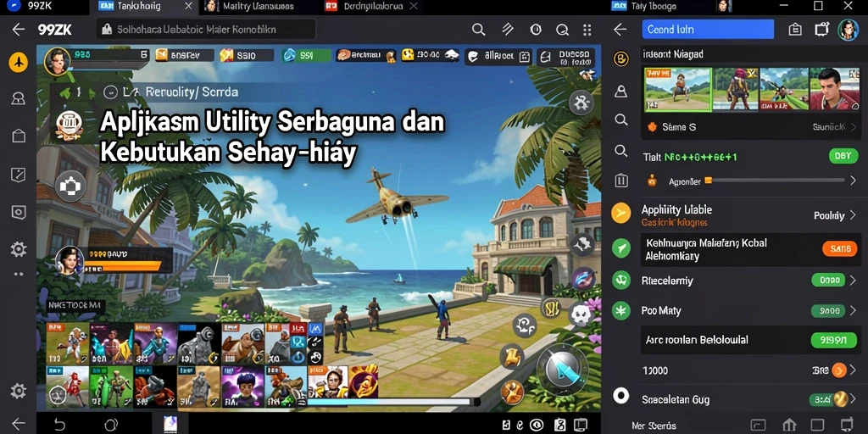This screenshot has width=868, height=434.
Task: Toggle the green DBY switch in Tialt row
Action: tap(843, 156)
